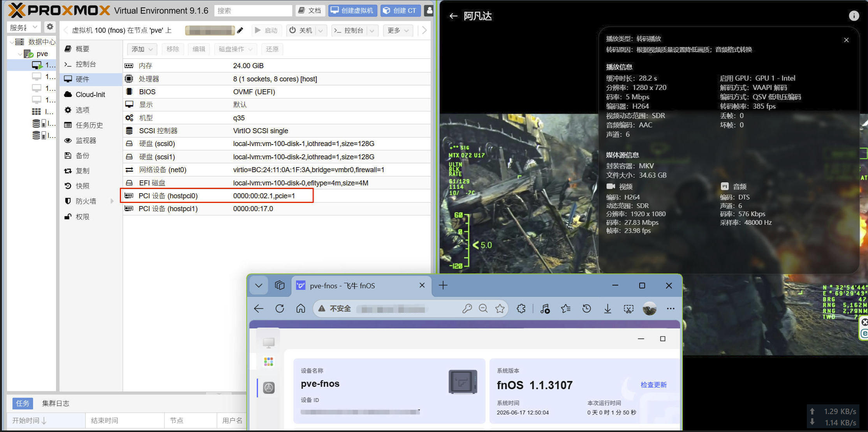
Task: Click the 创建虚拟机 button
Action: click(352, 11)
